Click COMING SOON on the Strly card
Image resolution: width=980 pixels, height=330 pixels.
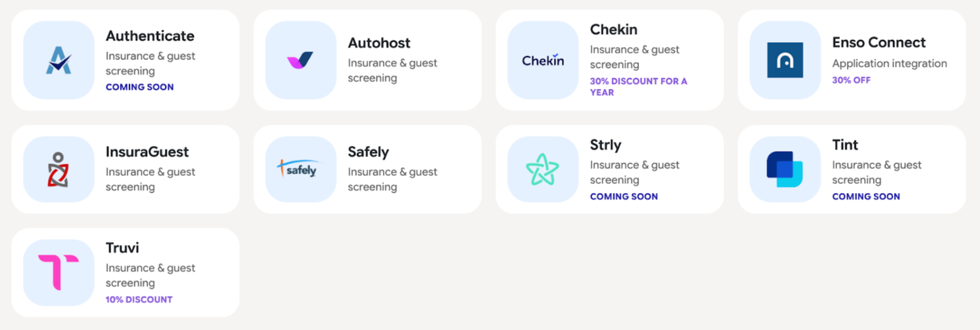point(624,196)
